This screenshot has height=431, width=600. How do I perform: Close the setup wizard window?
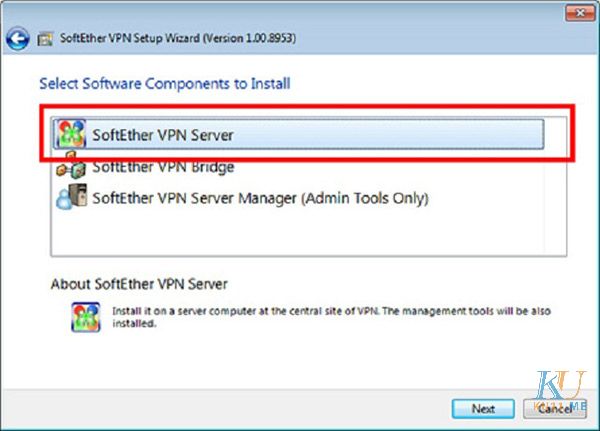coord(577,12)
